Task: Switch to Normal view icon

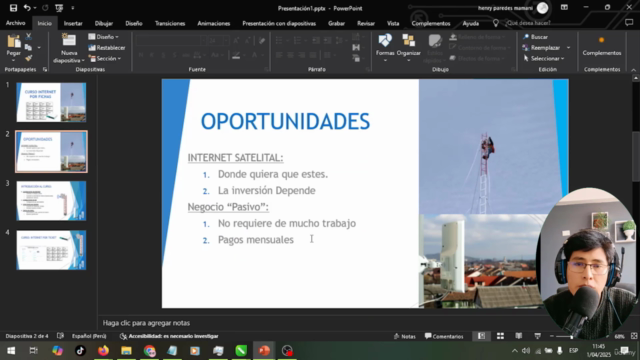Action: click(x=482, y=336)
